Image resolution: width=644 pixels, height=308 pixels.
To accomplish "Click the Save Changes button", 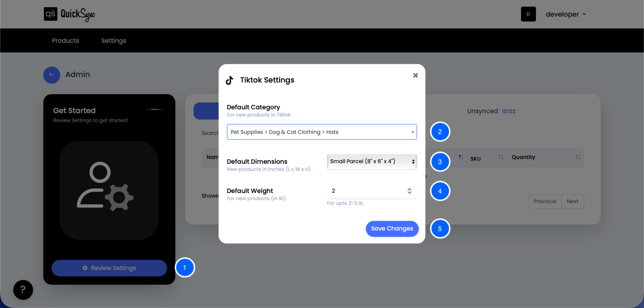I will (392, 229).
